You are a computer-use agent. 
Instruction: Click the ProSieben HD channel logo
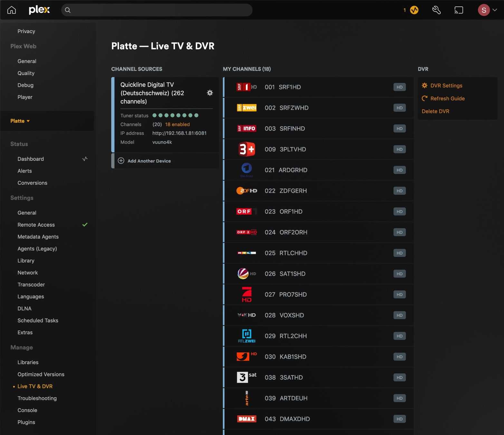(247, 295)
